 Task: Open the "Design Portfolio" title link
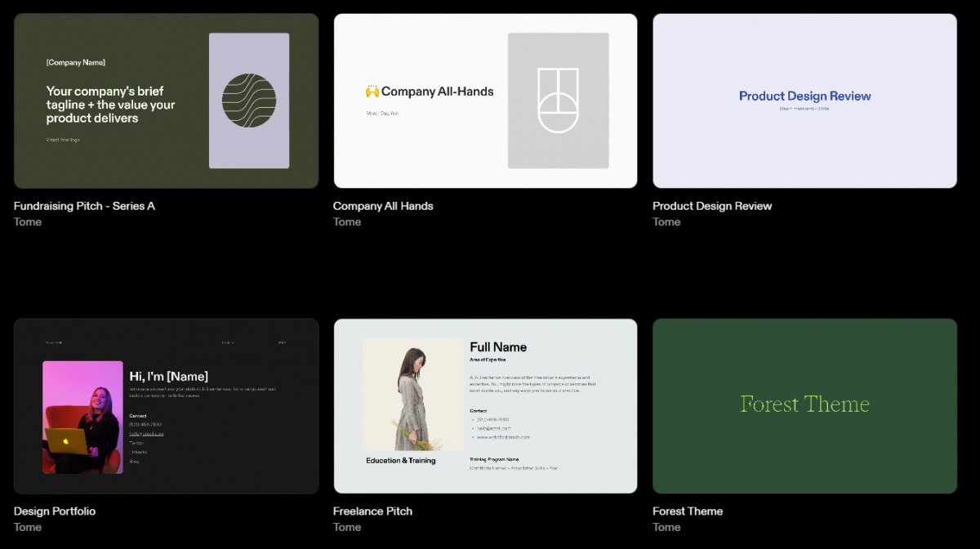[x=55, y=511]
